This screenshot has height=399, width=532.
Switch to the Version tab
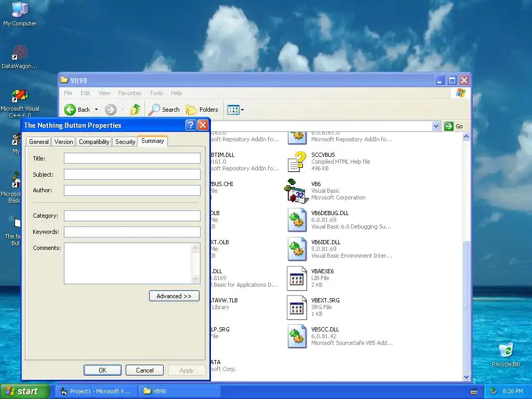tap(63, 142)
